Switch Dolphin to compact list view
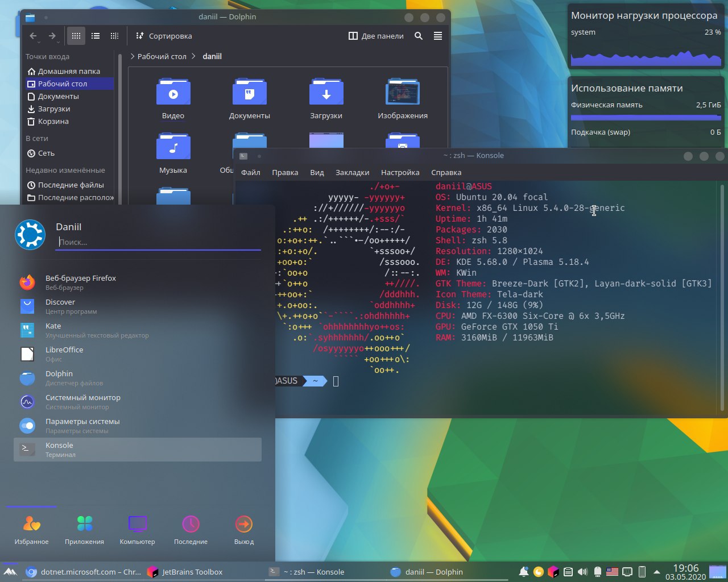The image size is (728, 582). tap(96, 36)
